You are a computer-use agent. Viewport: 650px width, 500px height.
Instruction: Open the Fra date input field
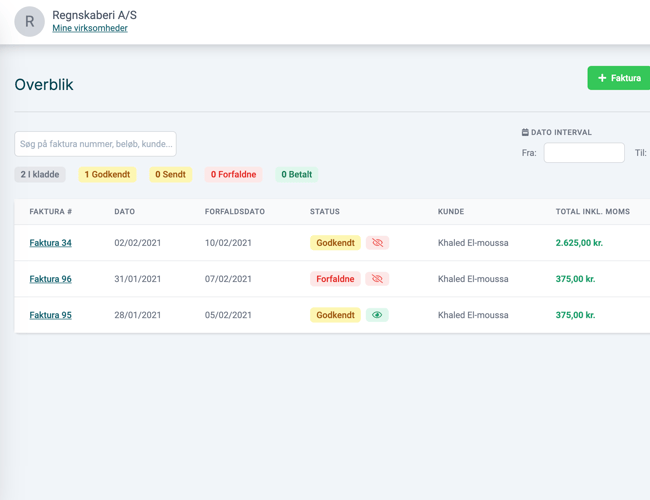pos(584,153)
